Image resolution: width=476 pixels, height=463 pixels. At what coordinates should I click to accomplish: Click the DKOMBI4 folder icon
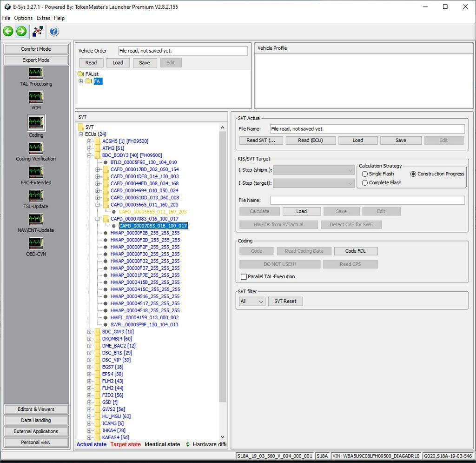[98, 339]
